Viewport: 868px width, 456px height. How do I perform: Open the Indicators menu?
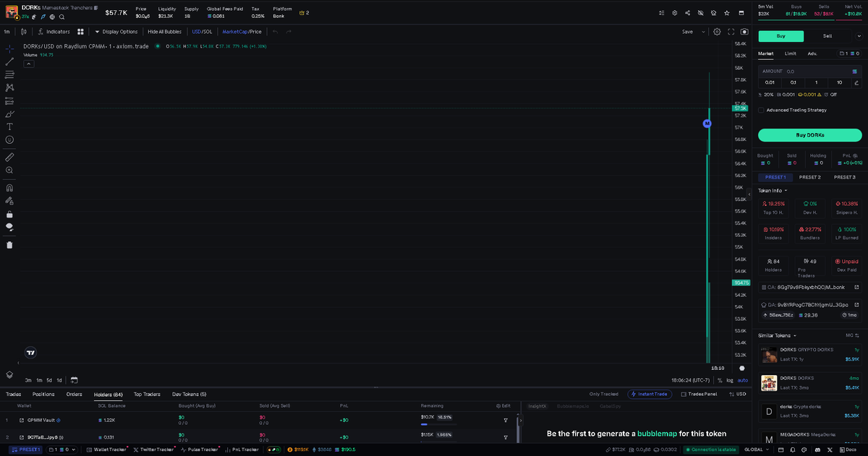(54, 32)
